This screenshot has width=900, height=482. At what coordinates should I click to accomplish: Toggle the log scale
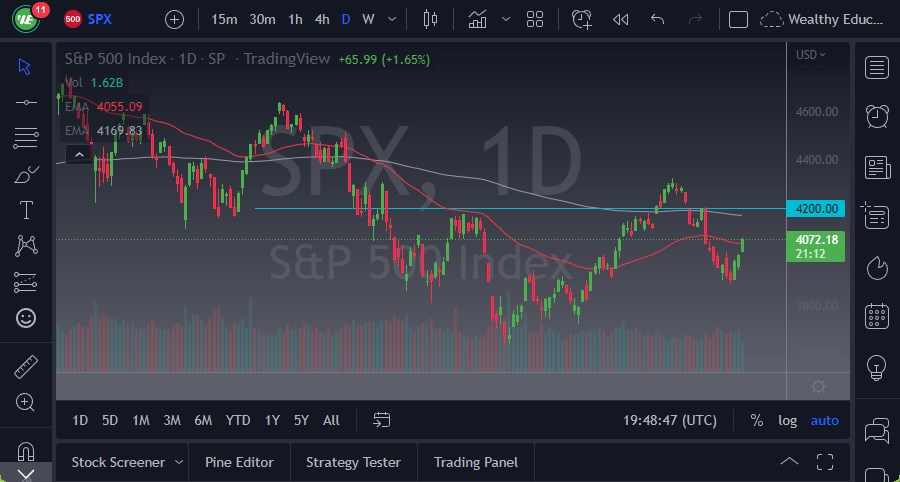[x=788, y=421]
